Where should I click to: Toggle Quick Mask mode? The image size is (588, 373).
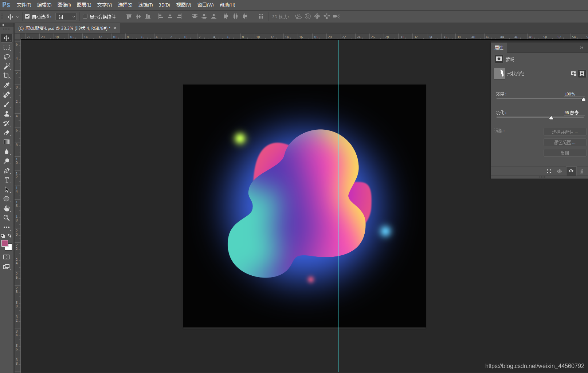click(x=7, y=257)
